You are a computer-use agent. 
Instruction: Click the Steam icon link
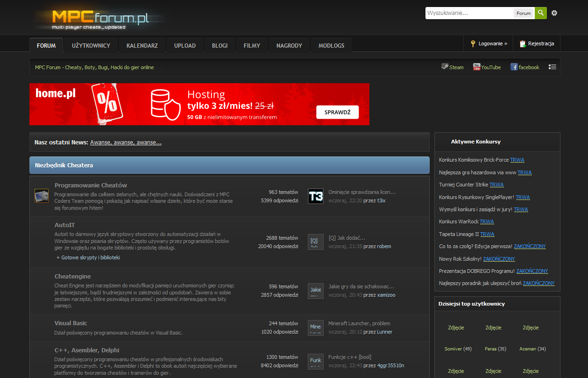[x=445, y=67]
